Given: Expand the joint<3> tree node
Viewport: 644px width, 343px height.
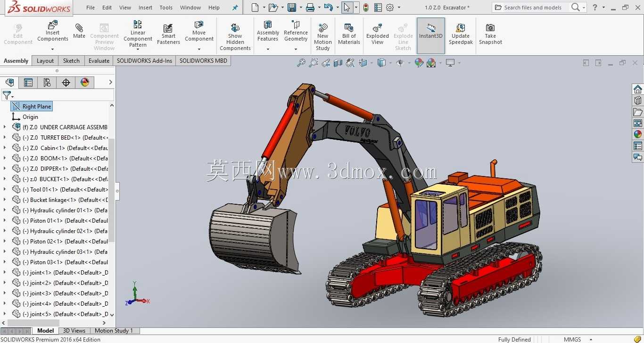Looking at the screenshot, I should (x=5, y=293).
